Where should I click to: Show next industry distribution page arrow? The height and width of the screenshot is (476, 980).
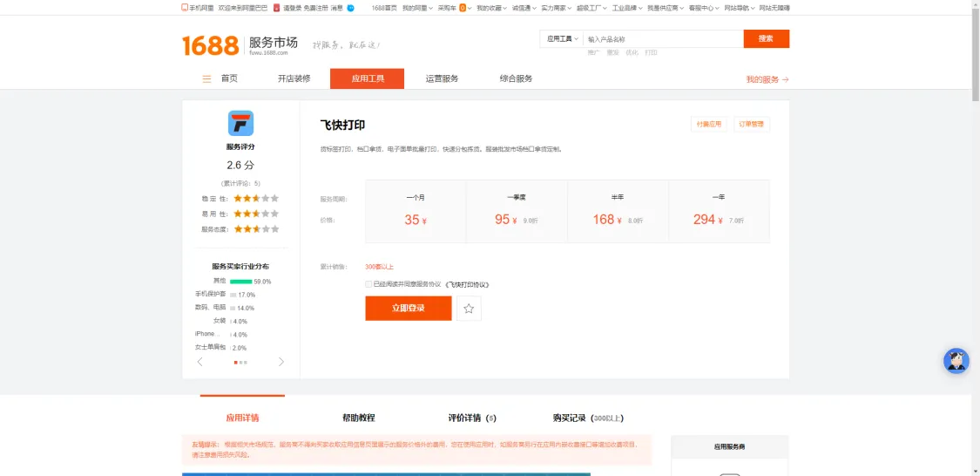(x=281, y=362)
